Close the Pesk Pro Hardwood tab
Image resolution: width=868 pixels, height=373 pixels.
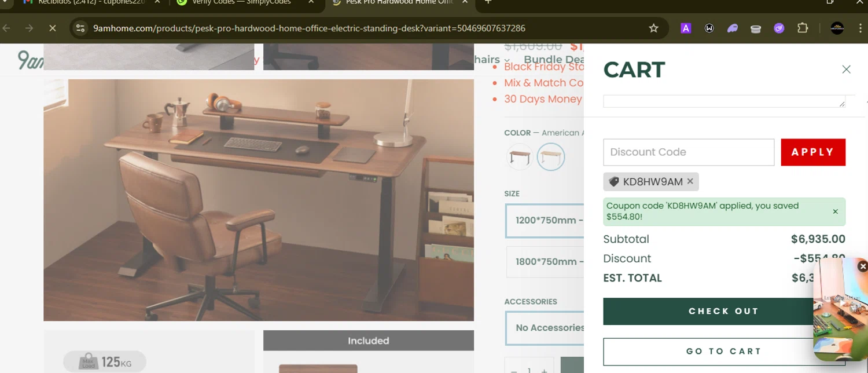[465, 2]
